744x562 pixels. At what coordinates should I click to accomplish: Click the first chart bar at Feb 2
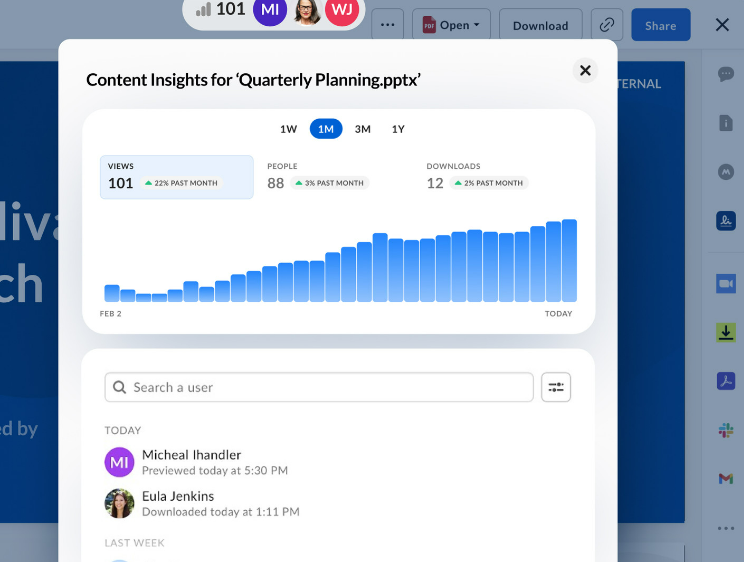[112, 293]
